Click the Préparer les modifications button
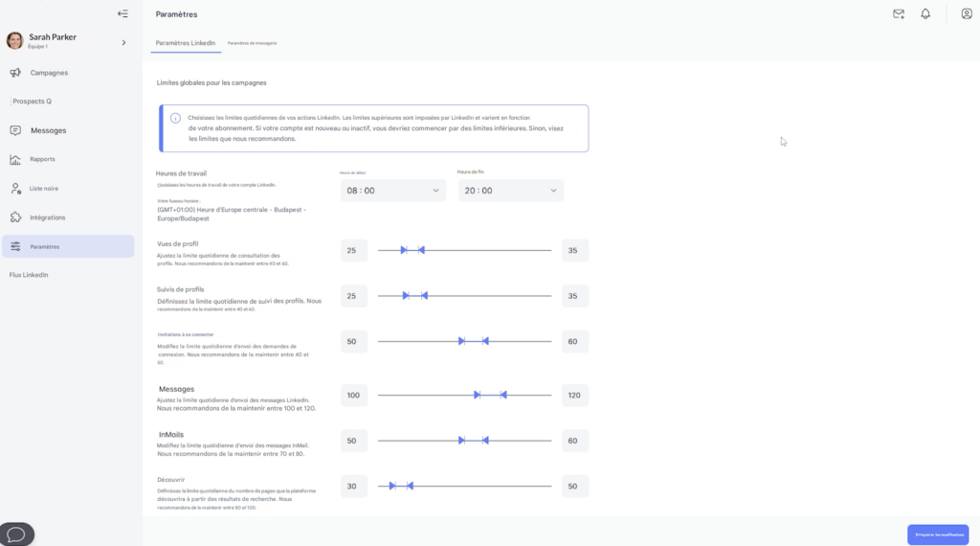The height and width of the screenshot is (546, 980). point(937,535)
